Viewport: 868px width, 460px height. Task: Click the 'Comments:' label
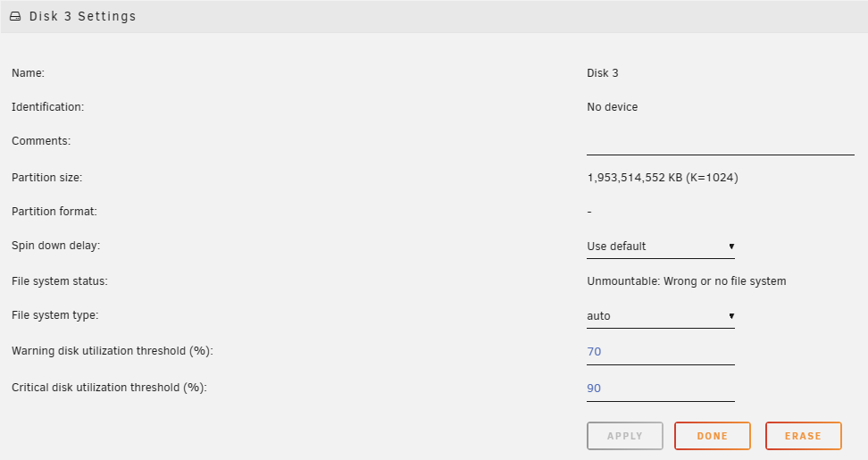[41, 140]
